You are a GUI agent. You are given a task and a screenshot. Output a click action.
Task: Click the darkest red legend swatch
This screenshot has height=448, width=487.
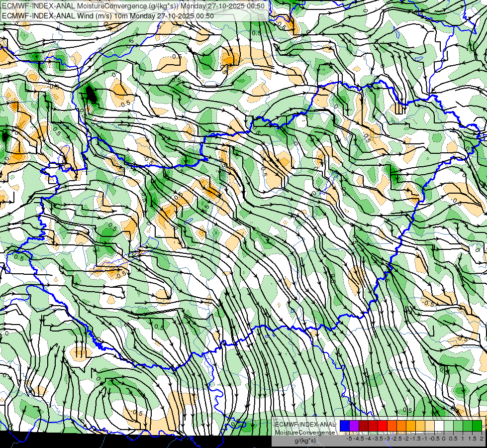pyautogui.click(x=364, y=426)
